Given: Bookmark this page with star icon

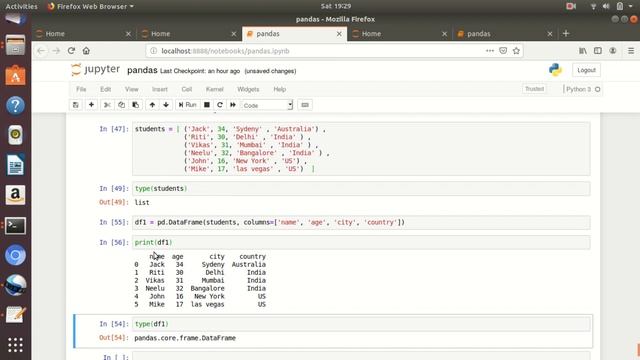Looking at the screenshot, I should (x=516, y=51).
